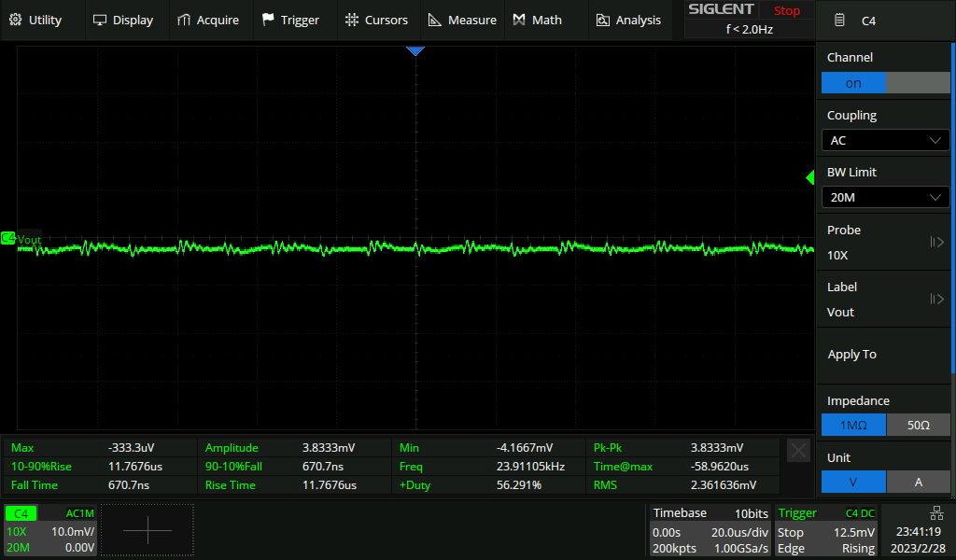Click the Utility gear icon
Screen dimensions: 956x560
tap(15, 21)
